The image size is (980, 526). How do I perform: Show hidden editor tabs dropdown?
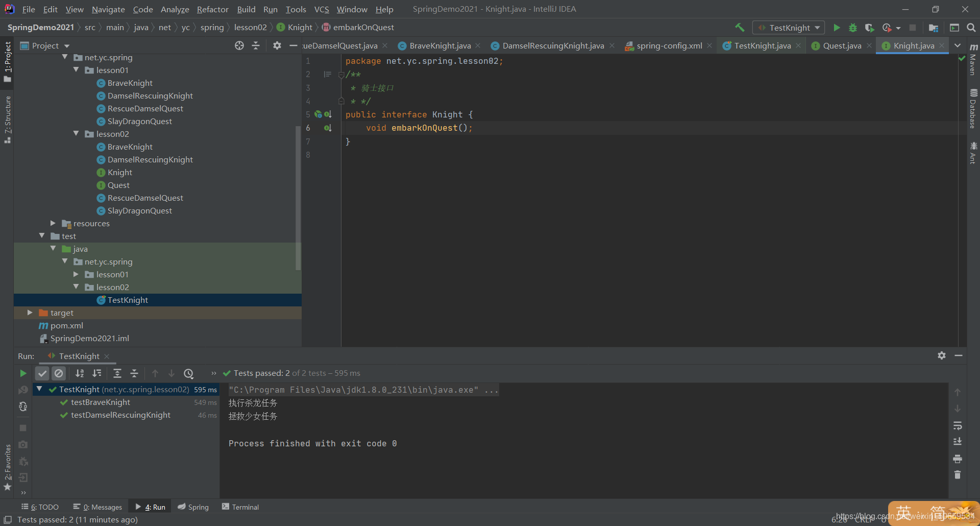pos(958,45)
